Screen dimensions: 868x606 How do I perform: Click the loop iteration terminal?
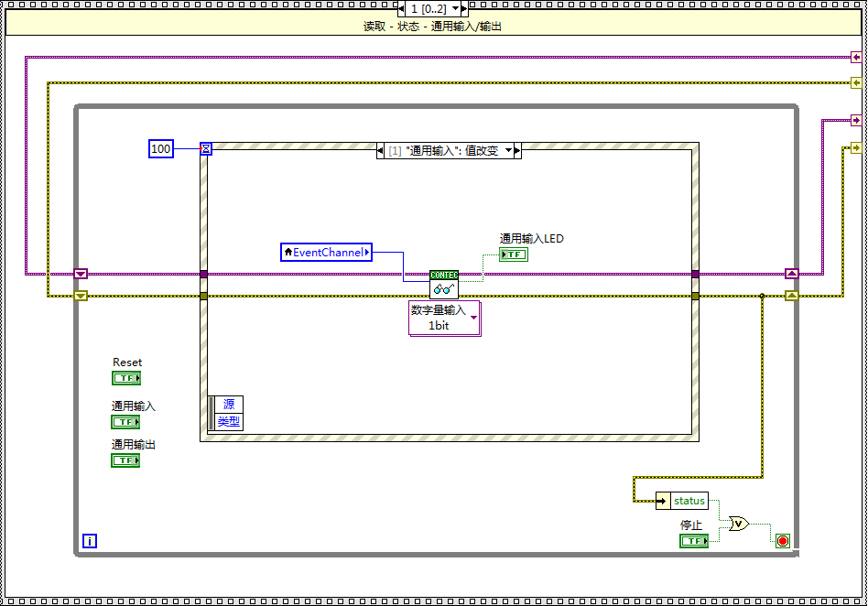90,541
